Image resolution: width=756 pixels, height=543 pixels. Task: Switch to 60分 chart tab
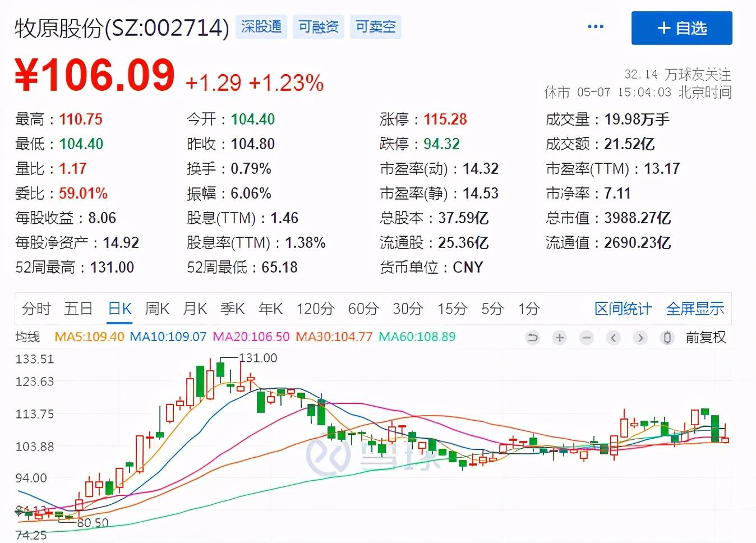(363, 309)
